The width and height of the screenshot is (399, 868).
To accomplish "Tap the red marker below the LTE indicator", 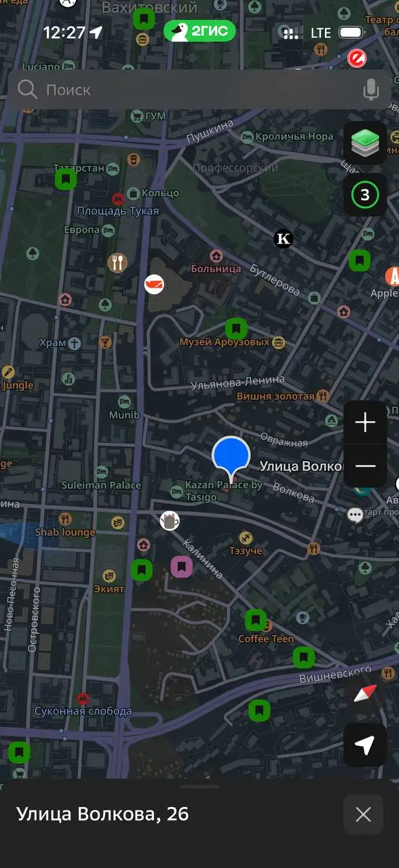I will (x=357, y=58).
